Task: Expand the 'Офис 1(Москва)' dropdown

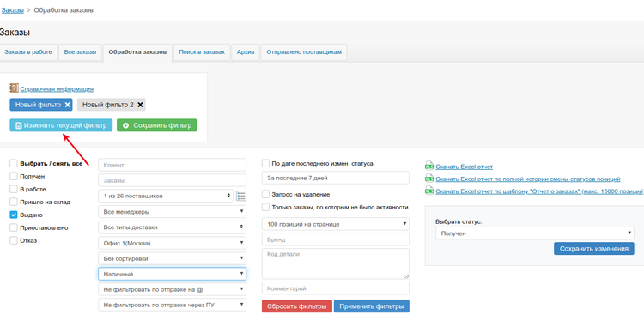Action: click(172, 243)
